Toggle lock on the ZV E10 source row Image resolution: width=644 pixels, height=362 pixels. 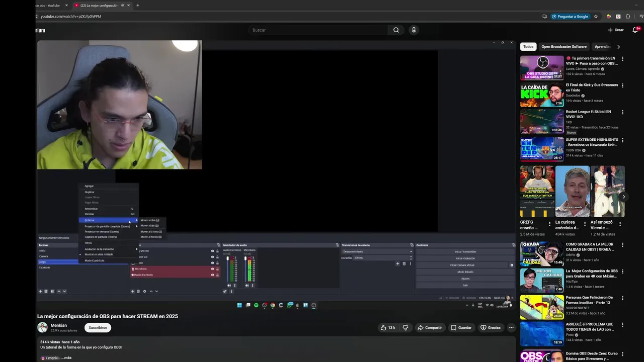pyautogui.click(x=217, y=251)
